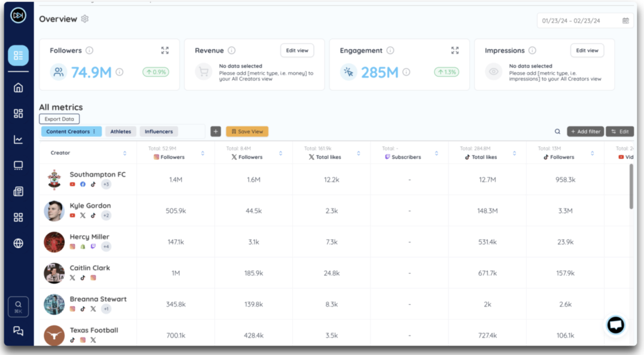Click the table Edit button

point(619,131)
